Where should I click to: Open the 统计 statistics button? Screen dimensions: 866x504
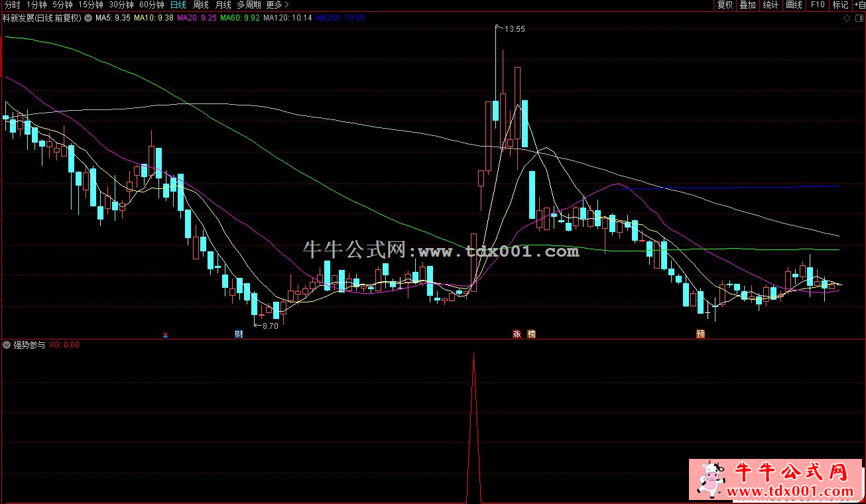771,5
